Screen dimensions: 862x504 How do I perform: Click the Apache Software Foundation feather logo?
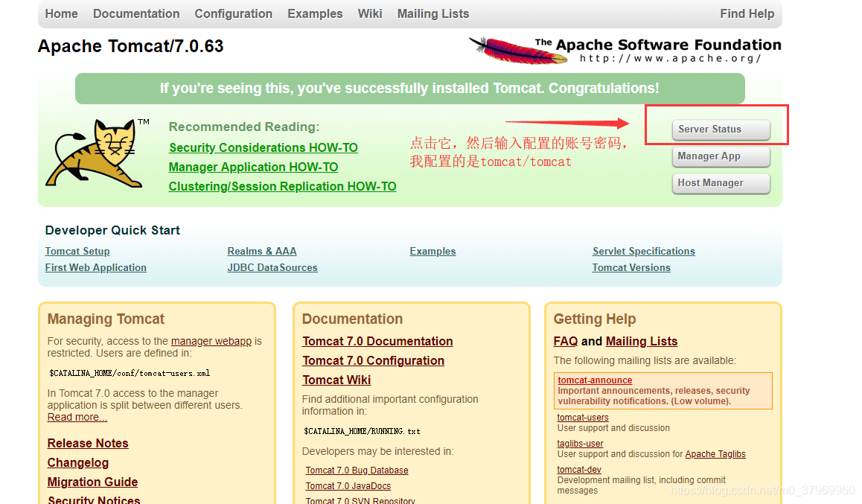[x=625, y=51]
